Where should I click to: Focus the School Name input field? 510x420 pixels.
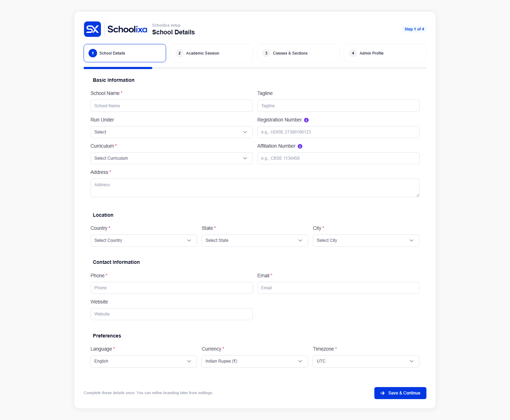(172, 106)
